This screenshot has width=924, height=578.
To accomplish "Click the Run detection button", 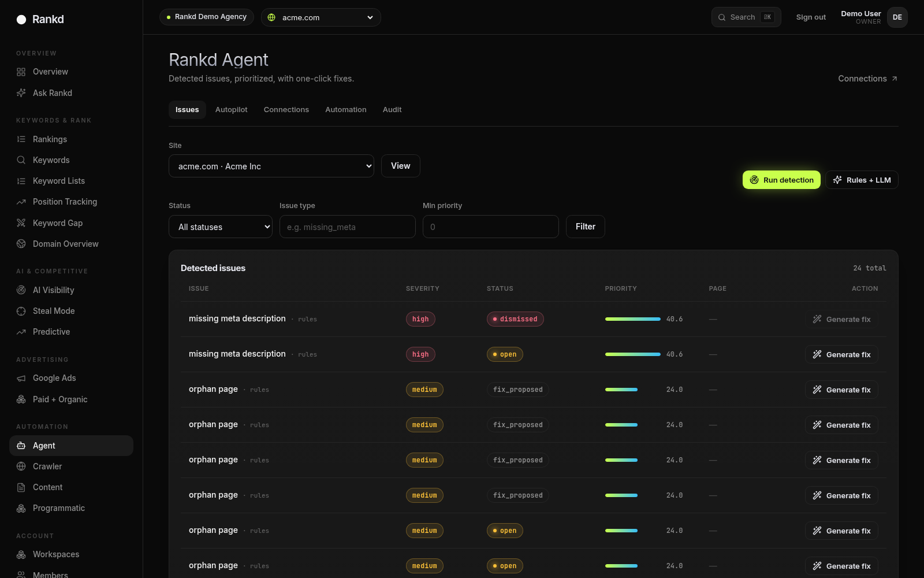I will pos(781,180).
